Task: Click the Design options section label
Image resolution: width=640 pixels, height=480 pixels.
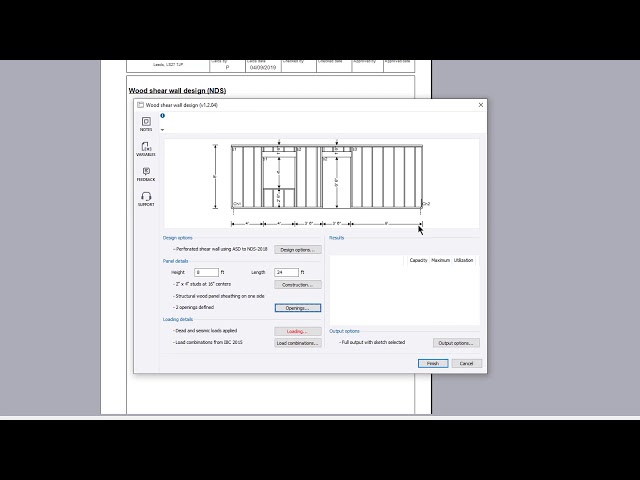Action: click(178, 238)
